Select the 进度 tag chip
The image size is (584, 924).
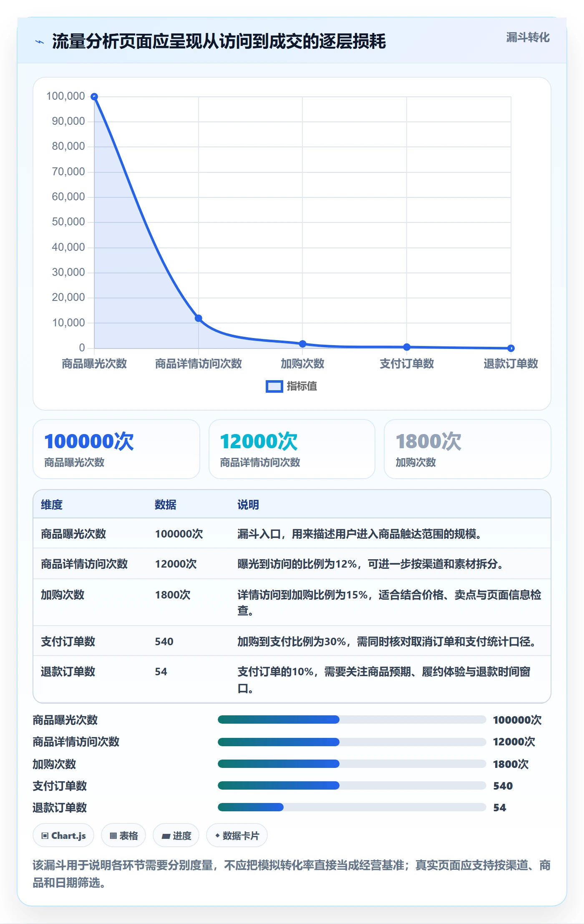[176, 836]
